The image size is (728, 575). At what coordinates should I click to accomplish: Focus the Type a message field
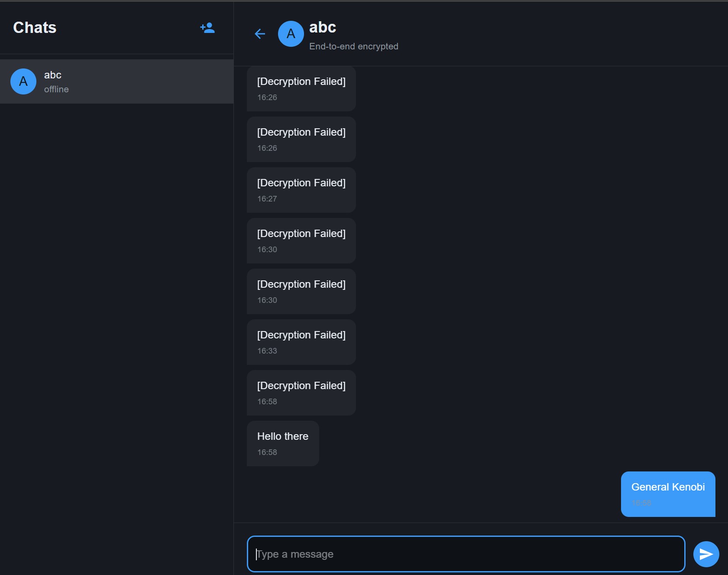tap(466, 554)
